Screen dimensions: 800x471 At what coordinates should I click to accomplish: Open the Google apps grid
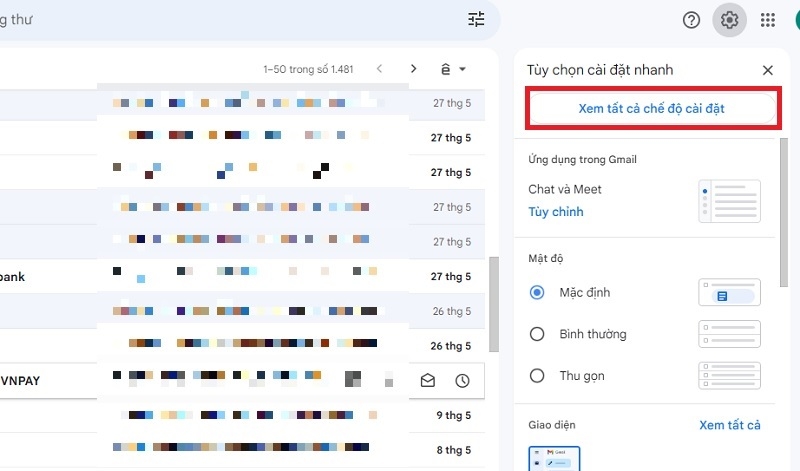pos(768,20)
